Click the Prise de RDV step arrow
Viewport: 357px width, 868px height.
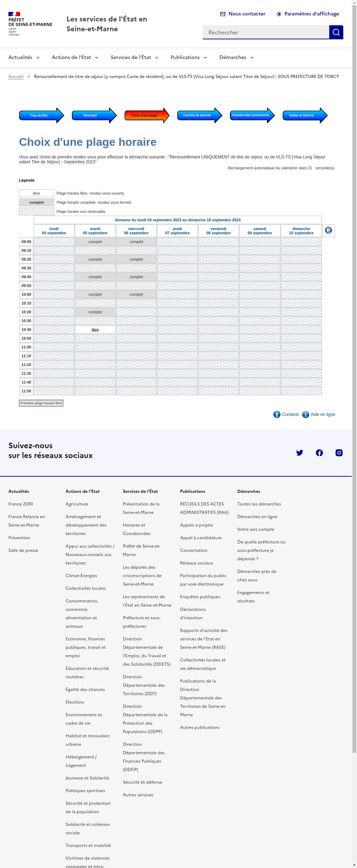point(41,115)
